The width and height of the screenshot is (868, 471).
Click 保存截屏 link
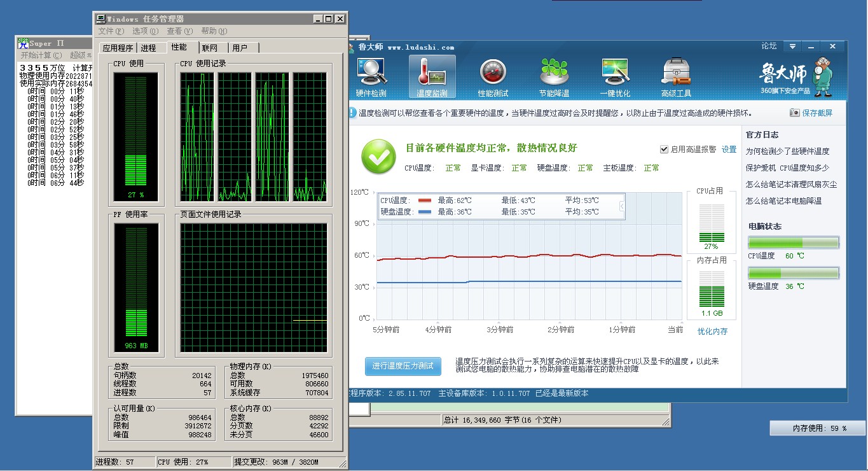tap(817, 113)
